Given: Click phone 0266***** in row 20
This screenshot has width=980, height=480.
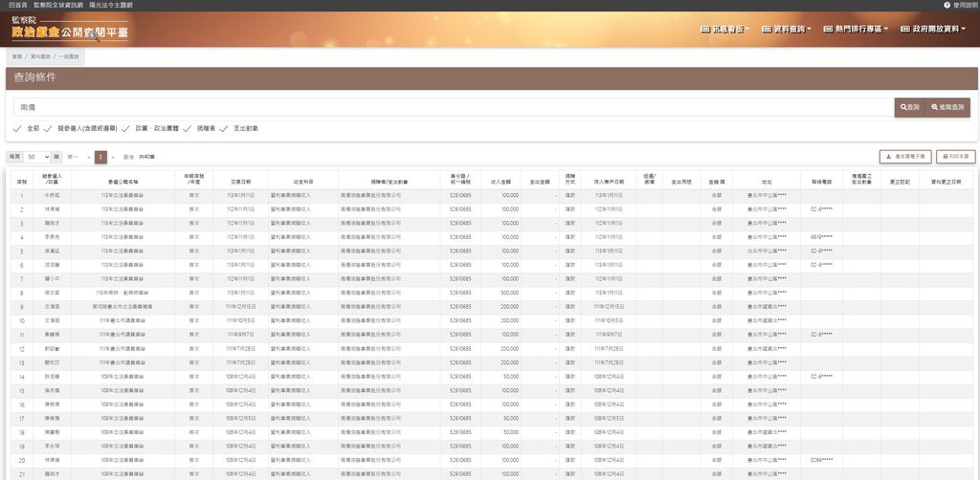Looking at the screenshot, I should pyautogui.click(x=821, y=460).
